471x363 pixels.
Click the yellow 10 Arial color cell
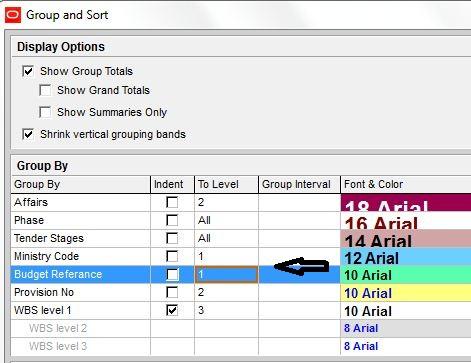[x=406, y=292]
